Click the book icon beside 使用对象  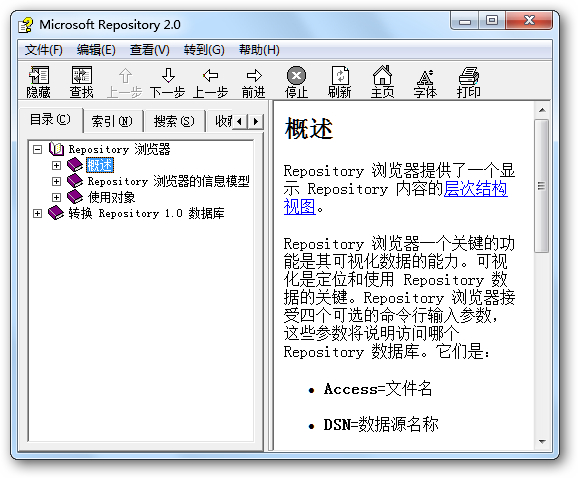click(75, 197)
